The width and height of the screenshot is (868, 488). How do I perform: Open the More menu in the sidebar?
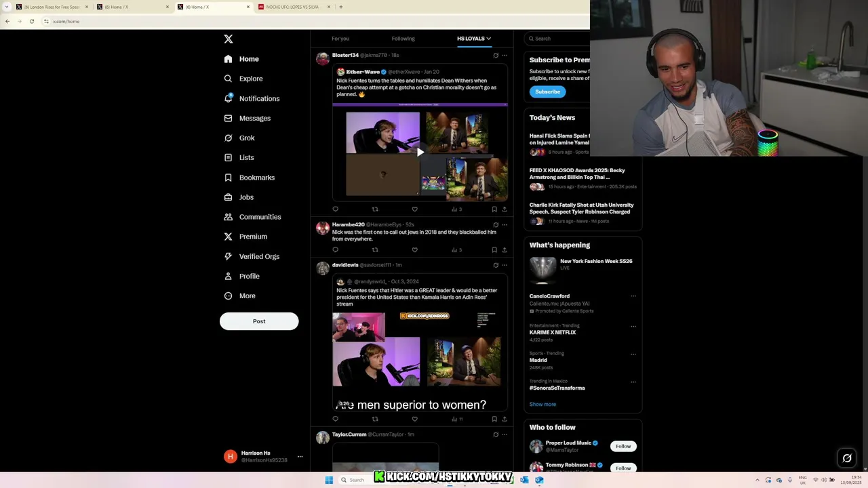tap(239, 296)
